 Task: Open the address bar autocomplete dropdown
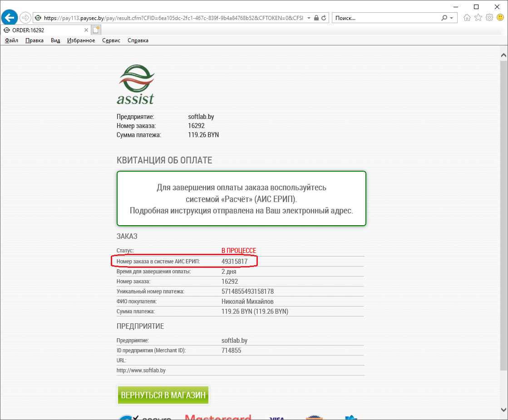(309, 18)
